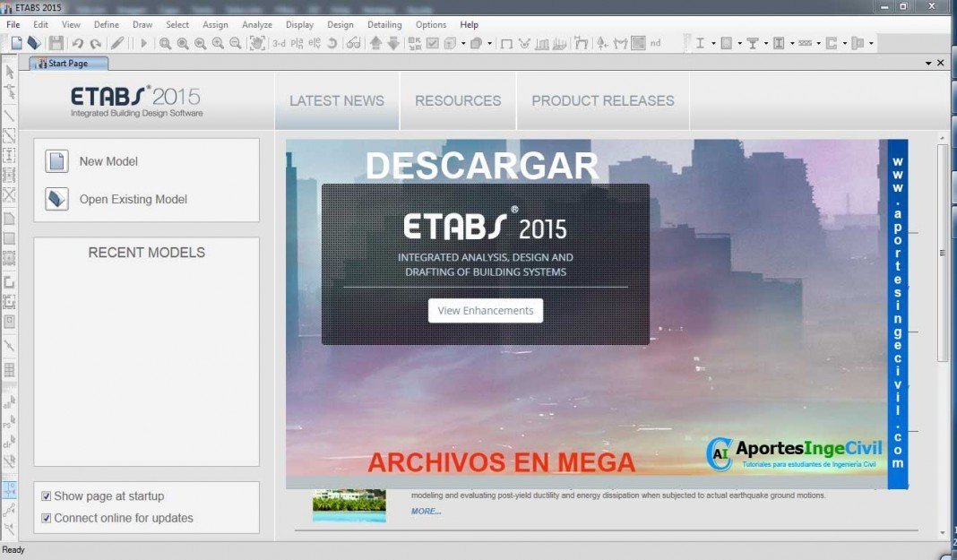Click the Run Analysis play icon

pos(144,43)
